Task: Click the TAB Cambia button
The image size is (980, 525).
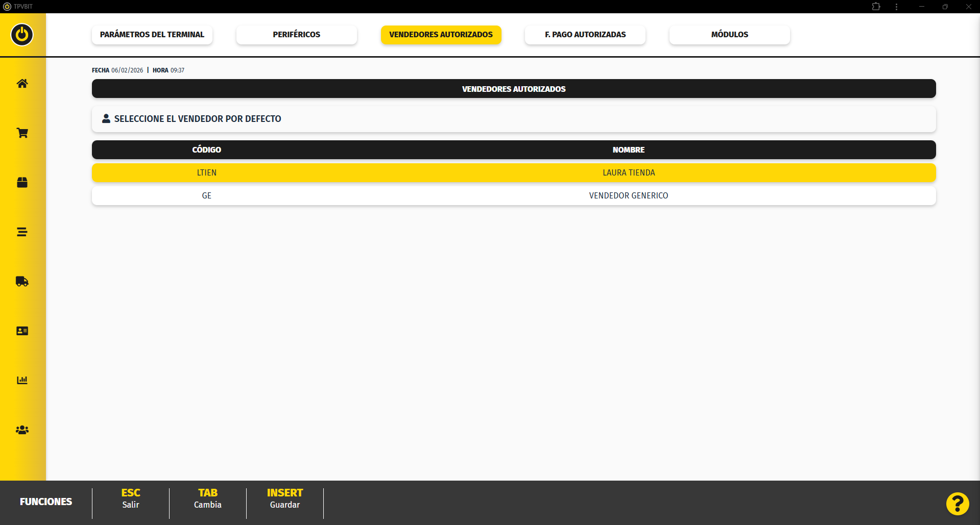Action: 207,498
